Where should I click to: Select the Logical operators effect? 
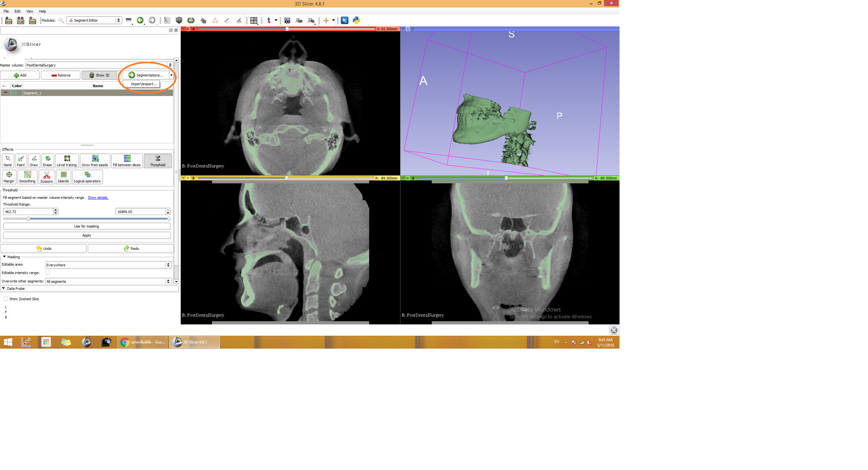point(87,177)
